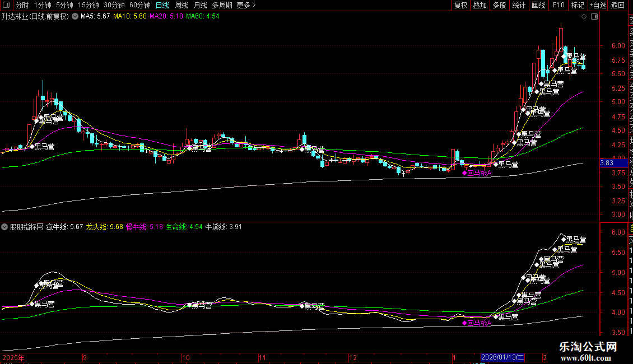This screenshot has width=633, height=364.
Task: Expand the 更多 time period options
Action: coord(246,6)
